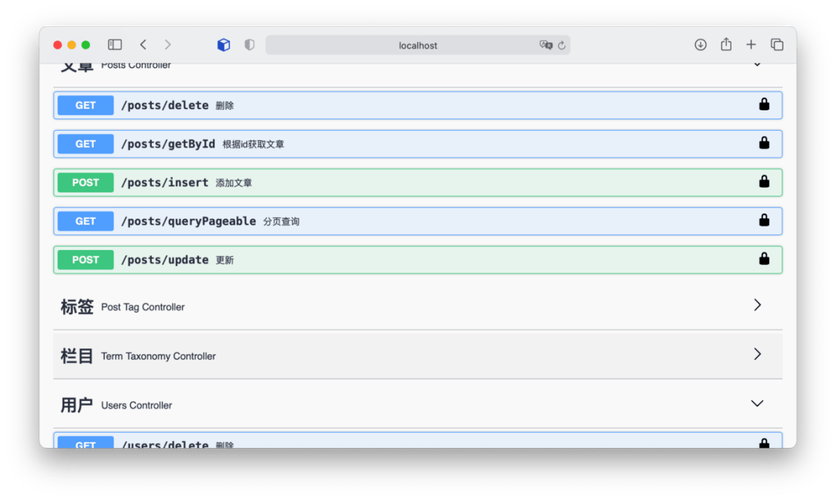Show tab overview
The height and width of the screenshot is (500, 836).
click(777, 45)
